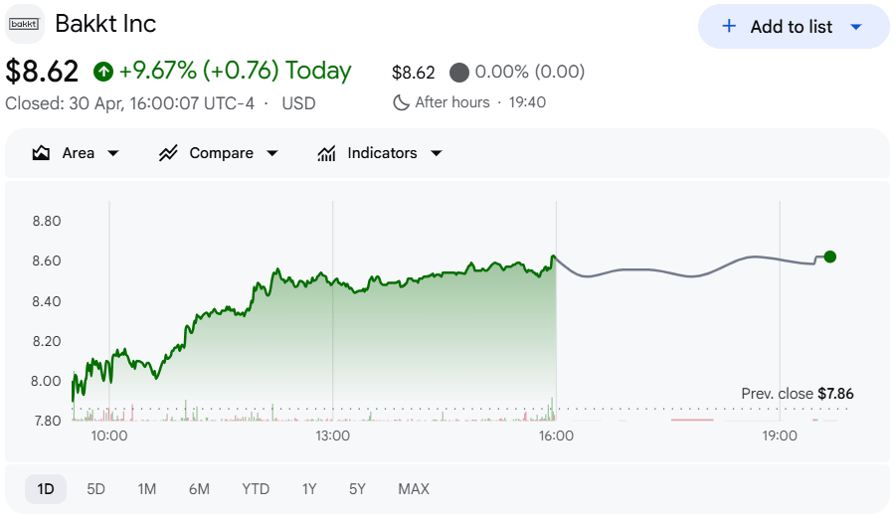Click the gray after-hours change circle icon
The width and height of the screenshot is (896, 519).
(x=459, y=73)
